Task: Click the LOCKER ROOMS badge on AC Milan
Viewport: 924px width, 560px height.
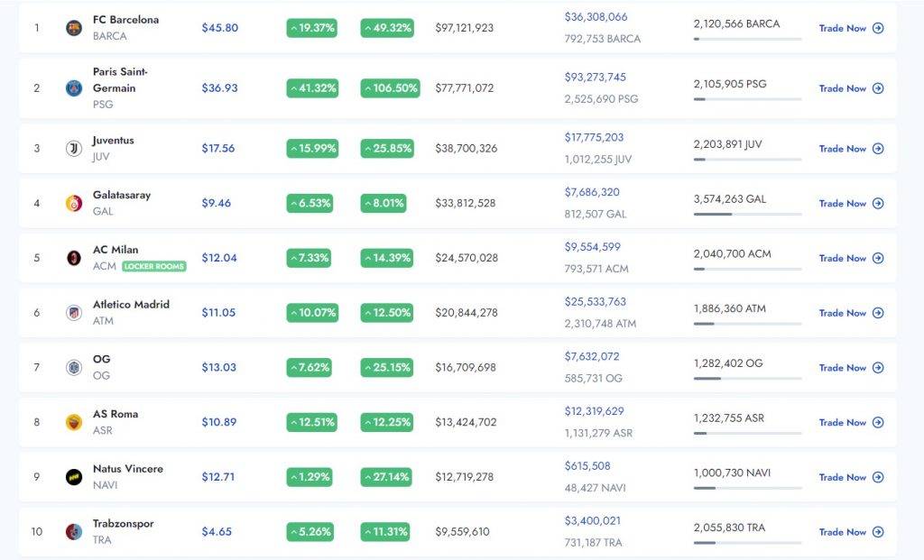Action: click(154, 266)
